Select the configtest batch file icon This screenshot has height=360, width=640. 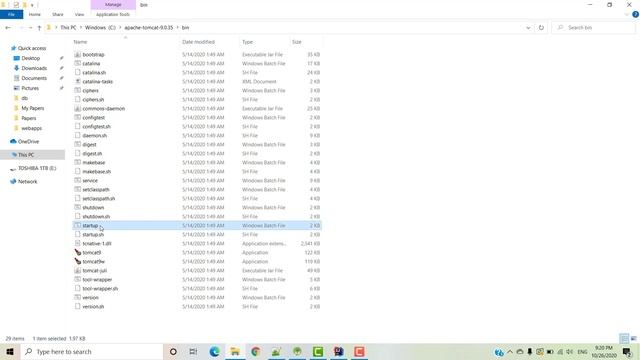pos(78,117)
